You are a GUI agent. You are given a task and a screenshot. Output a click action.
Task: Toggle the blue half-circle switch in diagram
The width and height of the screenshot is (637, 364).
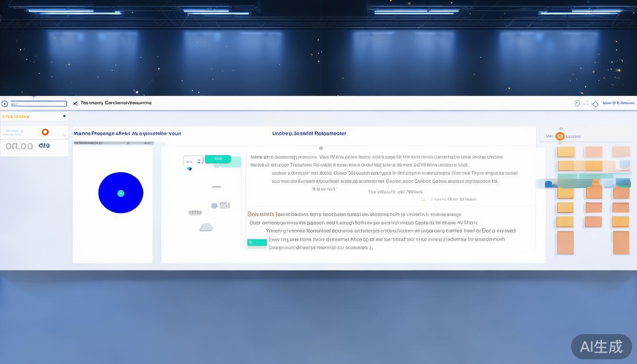point(189,168)
